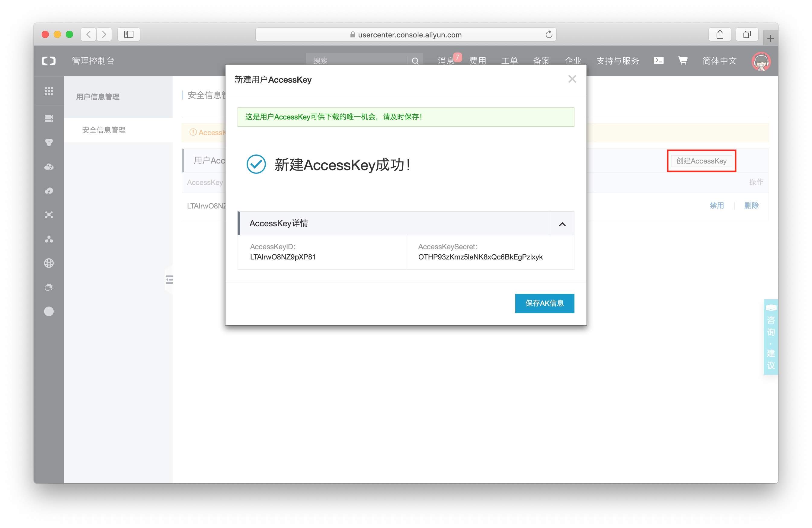Open the 支持与服务 menu
The width and height of the screenshot is (812, 528).
click(618, 61)
